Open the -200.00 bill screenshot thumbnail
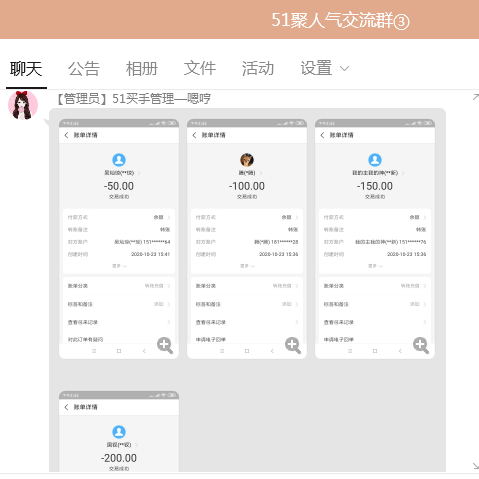This screenshot has width=479, height=479. 119,431
